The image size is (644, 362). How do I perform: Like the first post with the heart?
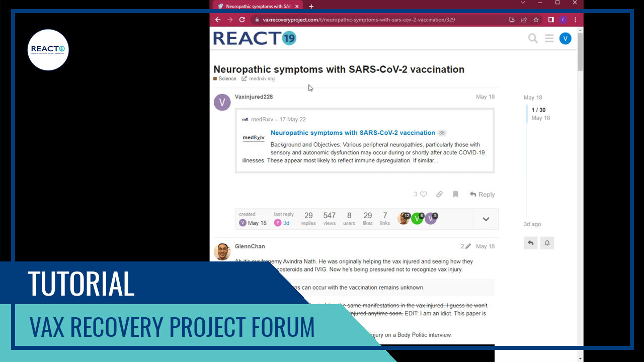click(x=423, y=194)
